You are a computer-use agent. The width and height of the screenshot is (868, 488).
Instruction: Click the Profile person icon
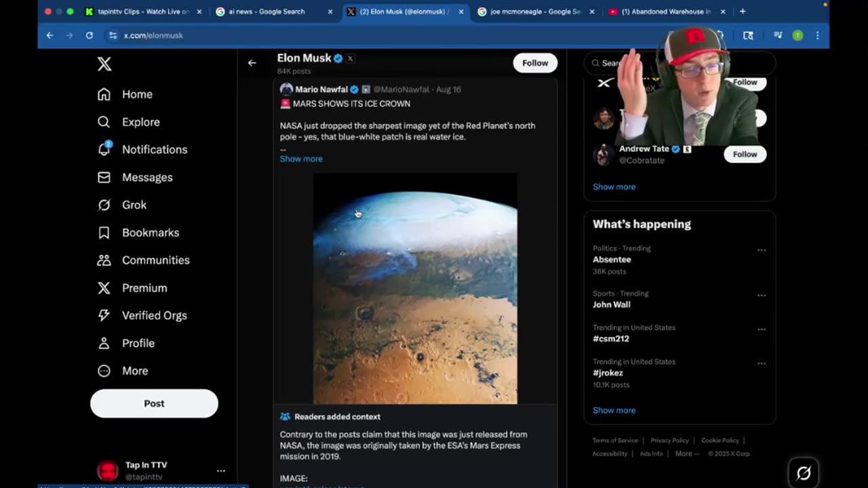(x=104, y=343)
